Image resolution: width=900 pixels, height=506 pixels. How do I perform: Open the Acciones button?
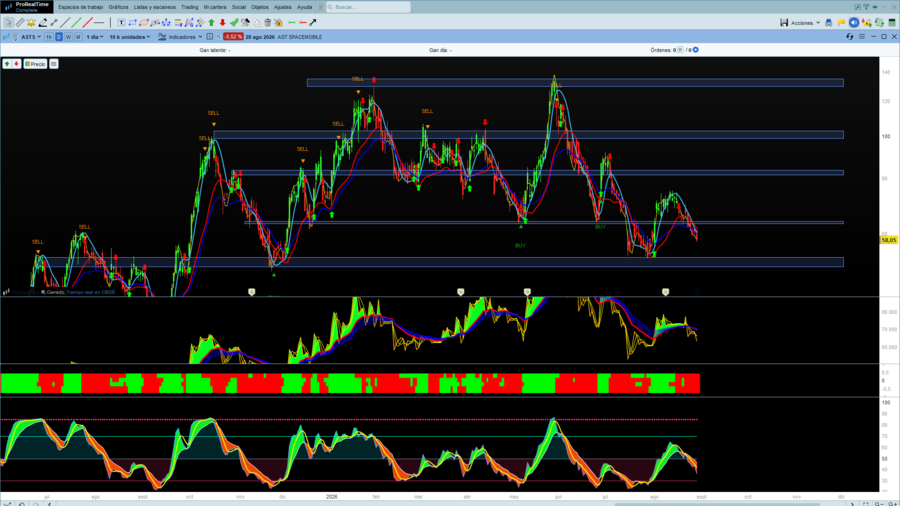pyautogui.click(x=805, y=23)
